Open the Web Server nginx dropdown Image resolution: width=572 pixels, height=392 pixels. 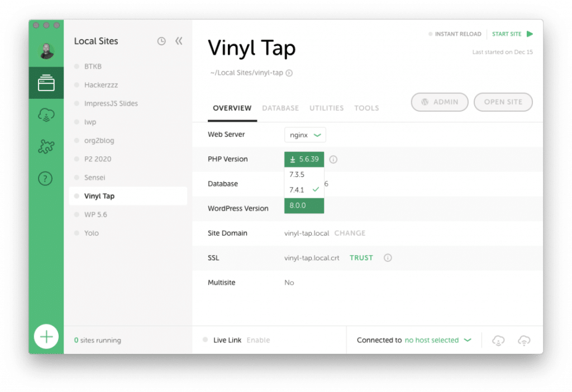305,135
